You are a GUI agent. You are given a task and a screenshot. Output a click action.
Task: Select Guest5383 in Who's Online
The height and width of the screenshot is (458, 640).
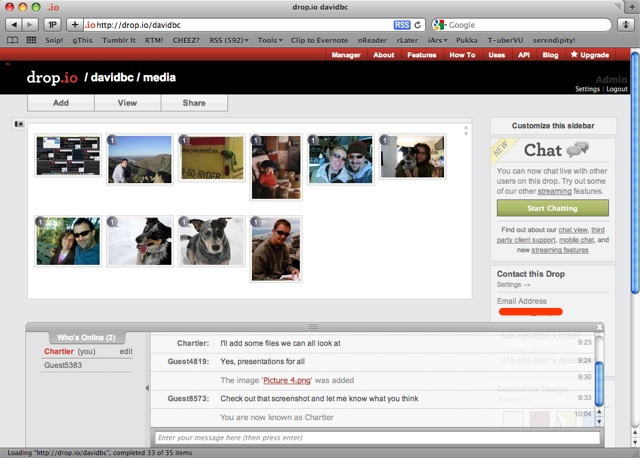(63, 365)
